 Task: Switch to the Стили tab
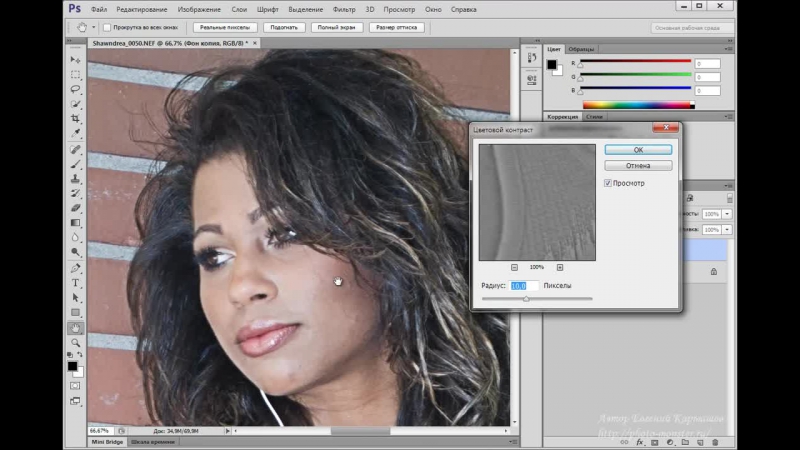click(594, 117)
